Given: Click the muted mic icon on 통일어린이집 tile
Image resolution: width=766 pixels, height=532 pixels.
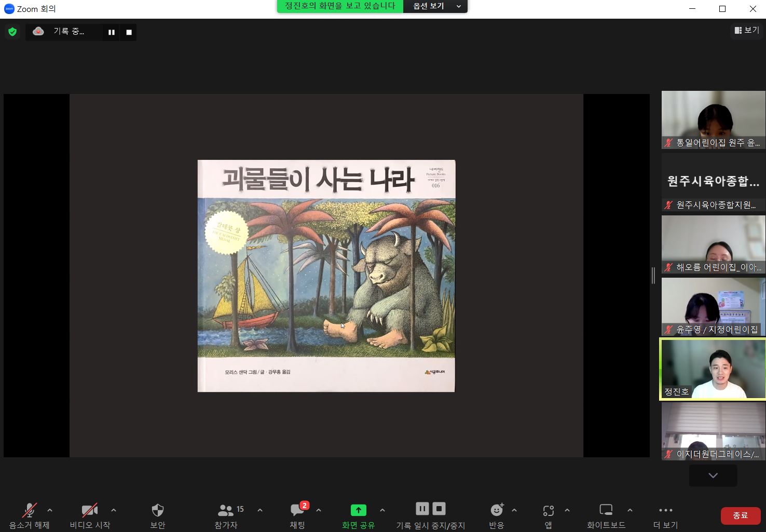Looking at the screenshot, I should tap(668, 143).
